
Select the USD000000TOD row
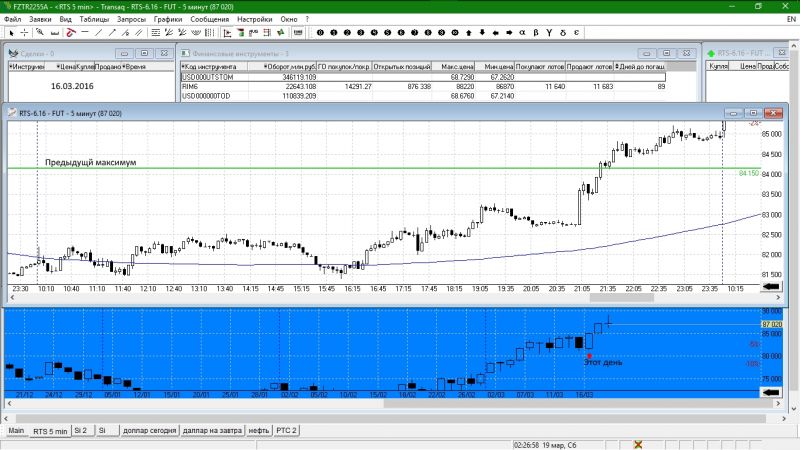[423, 96]
